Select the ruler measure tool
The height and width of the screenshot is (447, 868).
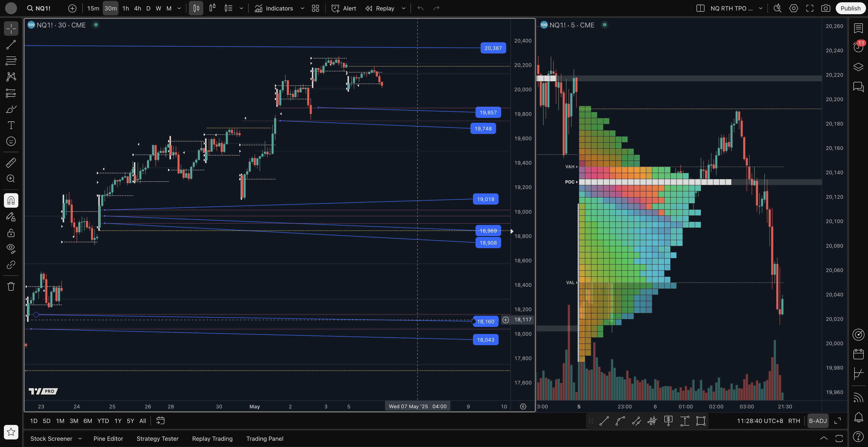pos(11,163)
